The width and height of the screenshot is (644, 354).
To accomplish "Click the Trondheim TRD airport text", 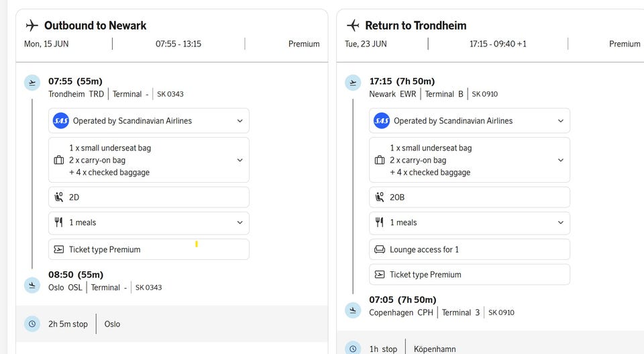I will point(76,94).
